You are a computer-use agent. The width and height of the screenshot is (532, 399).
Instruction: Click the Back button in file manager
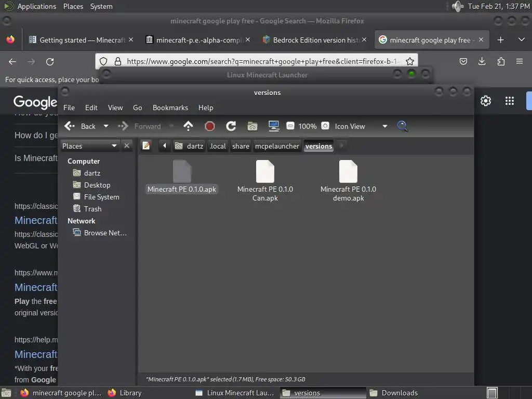pos(80,126)
